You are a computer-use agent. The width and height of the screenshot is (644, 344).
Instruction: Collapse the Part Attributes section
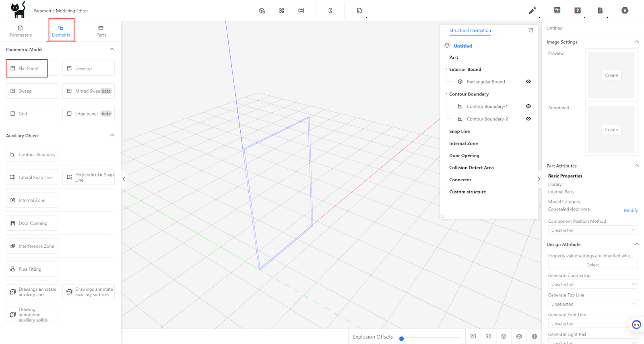tap(637, 166)
